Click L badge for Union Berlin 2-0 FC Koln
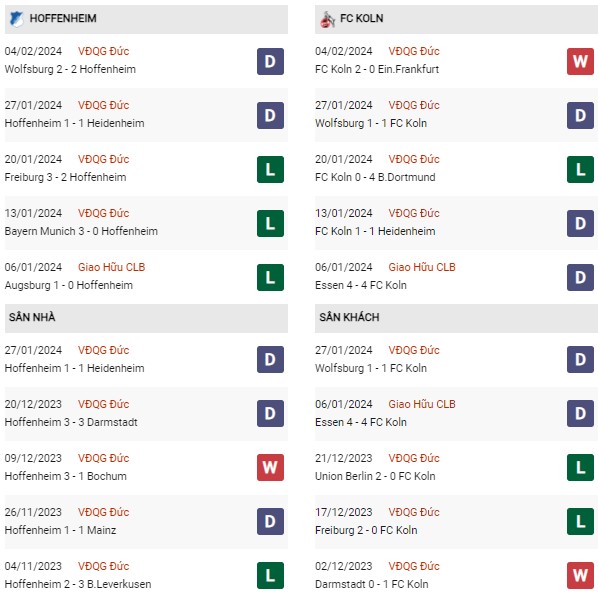 point(580,467)
